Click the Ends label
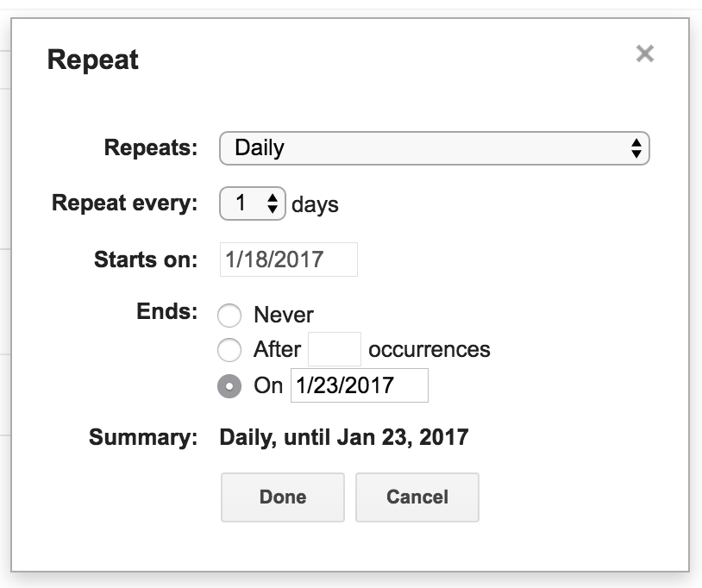 coord(166,311)
